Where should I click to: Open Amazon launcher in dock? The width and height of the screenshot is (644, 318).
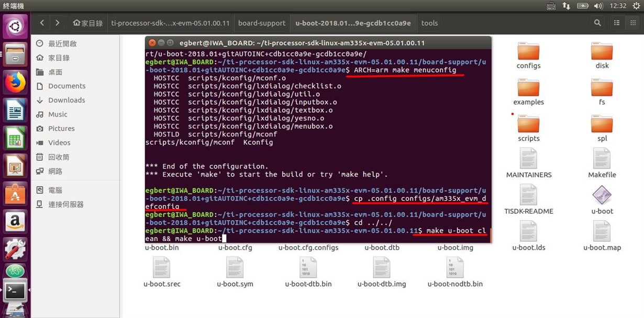[15, 222]
